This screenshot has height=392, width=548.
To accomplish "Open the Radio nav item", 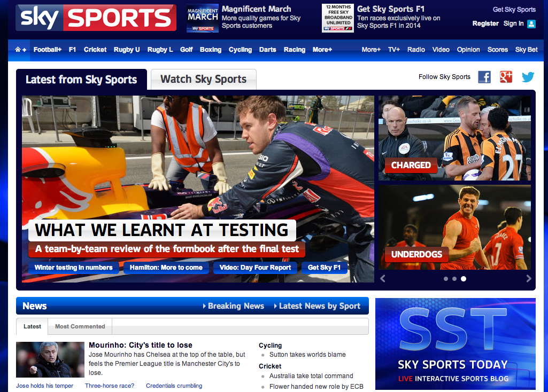I will point(416,50).
